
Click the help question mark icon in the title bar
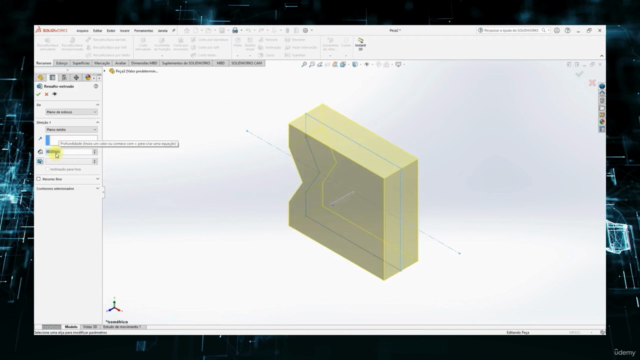click(567, 31)
